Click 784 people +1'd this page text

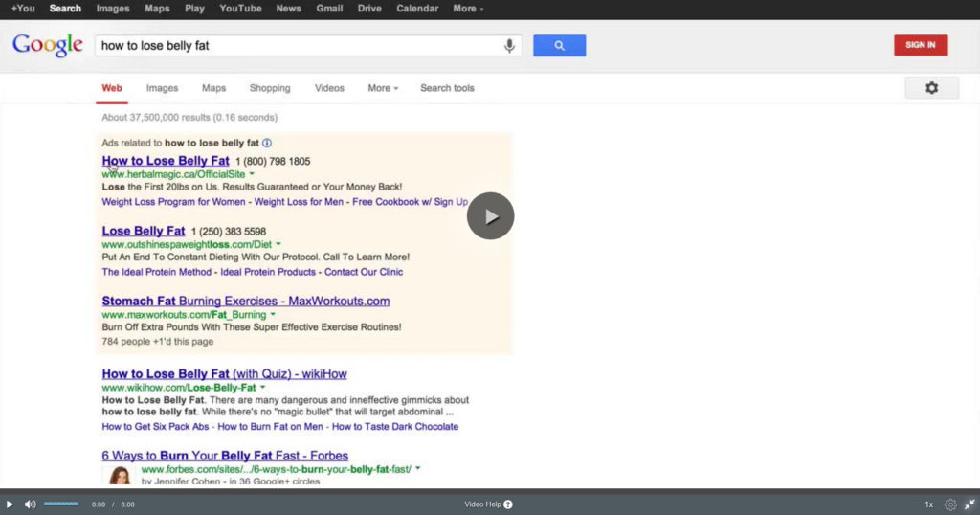click(158, 341)
